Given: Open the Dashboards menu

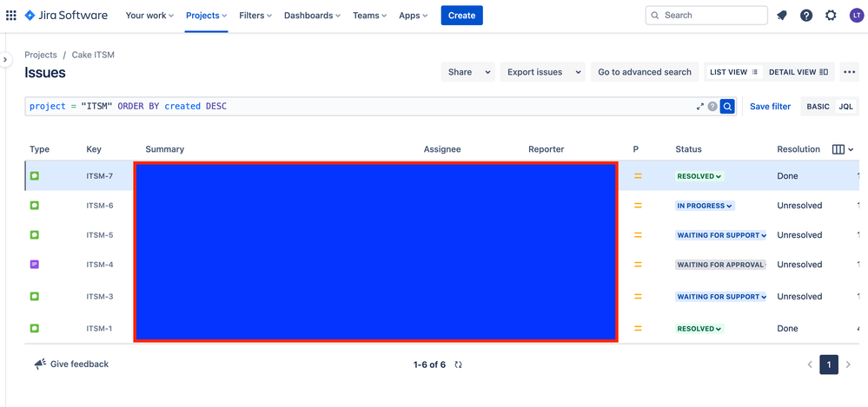Looking at the screenshot, I should [312, 16].
